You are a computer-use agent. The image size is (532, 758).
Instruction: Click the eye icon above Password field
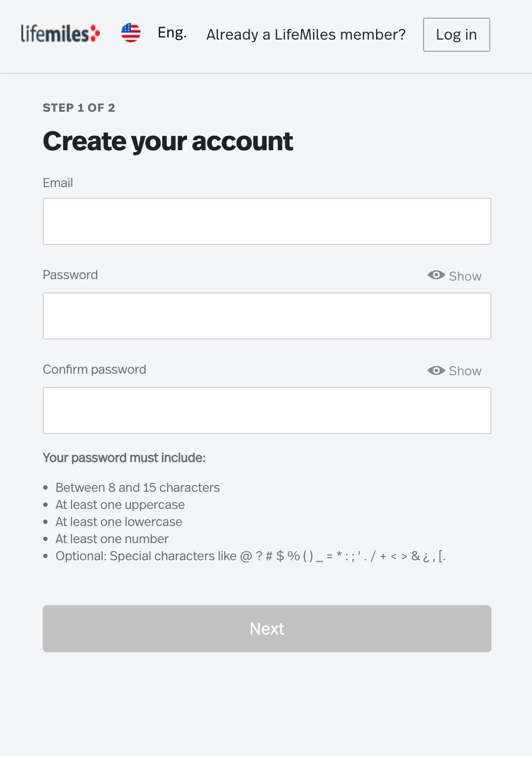(436, 275)
